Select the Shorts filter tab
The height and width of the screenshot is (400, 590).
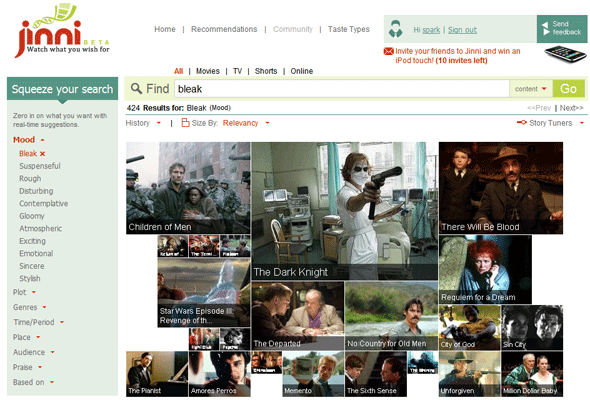click(x=266, y=71)
